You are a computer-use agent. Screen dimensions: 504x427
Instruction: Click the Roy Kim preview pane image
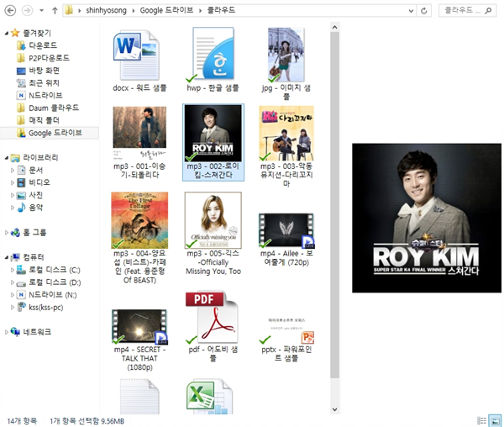point(427,218)
